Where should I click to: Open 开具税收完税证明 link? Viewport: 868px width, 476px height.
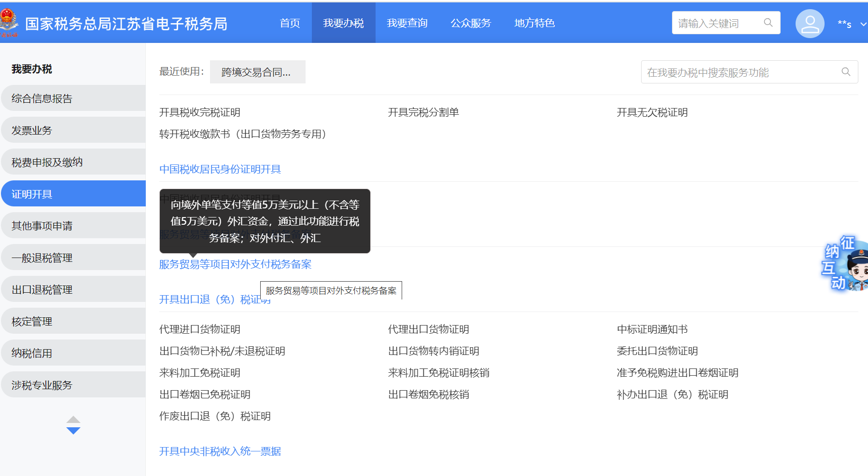200,112
